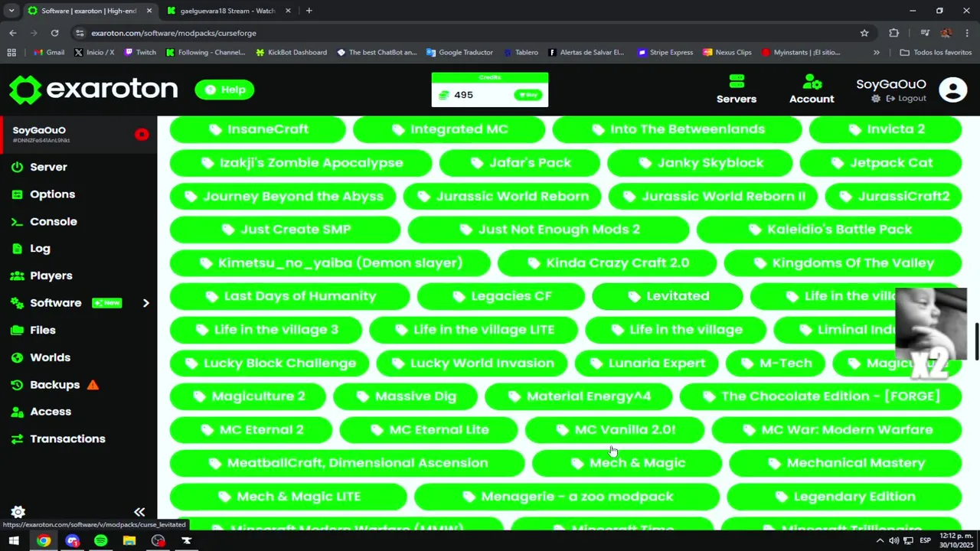Screen dimensions: 980x551
Task: Open the Google Traductor bookmark
Action: [x=459, y=53]
